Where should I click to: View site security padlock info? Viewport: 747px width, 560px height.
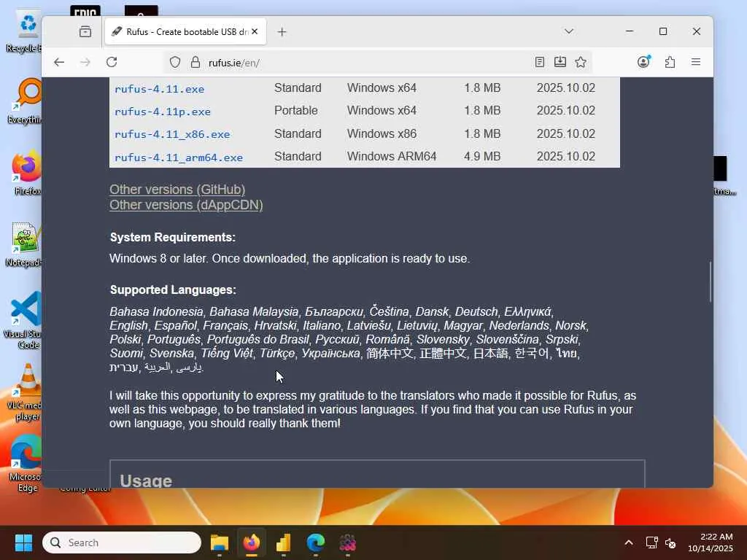(195, 63)
